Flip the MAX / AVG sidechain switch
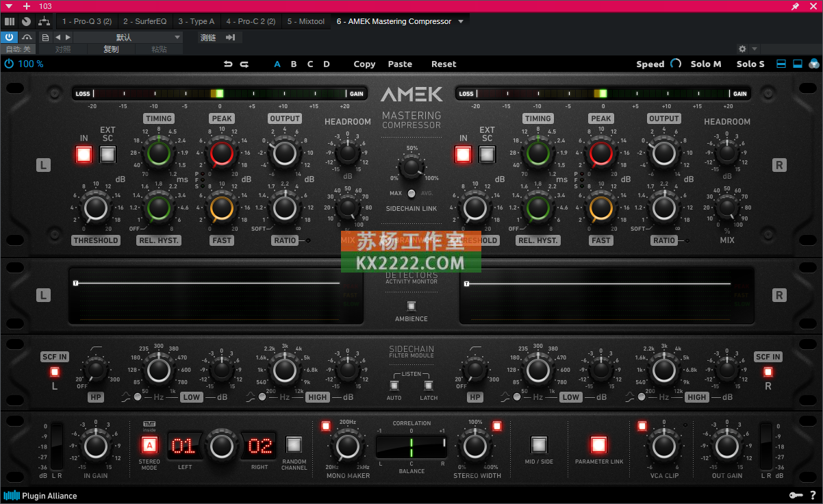823x504 pixels. point(411,194)
